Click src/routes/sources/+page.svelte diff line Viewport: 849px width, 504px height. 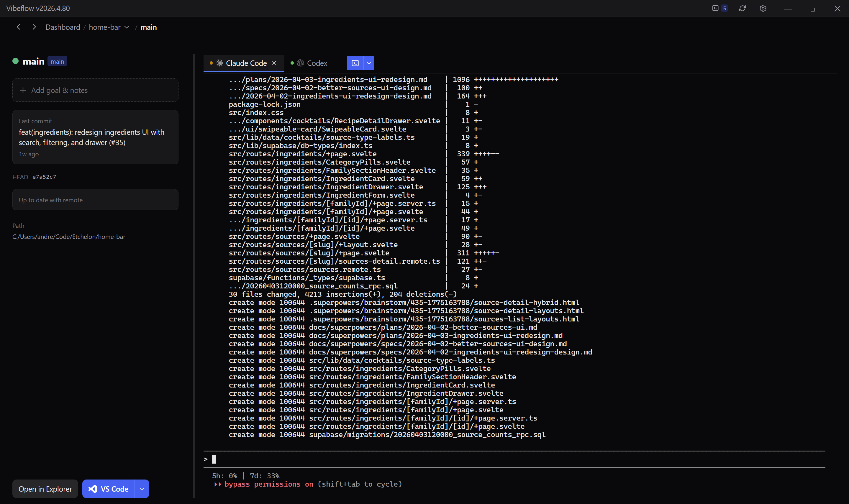coord(355,237)
